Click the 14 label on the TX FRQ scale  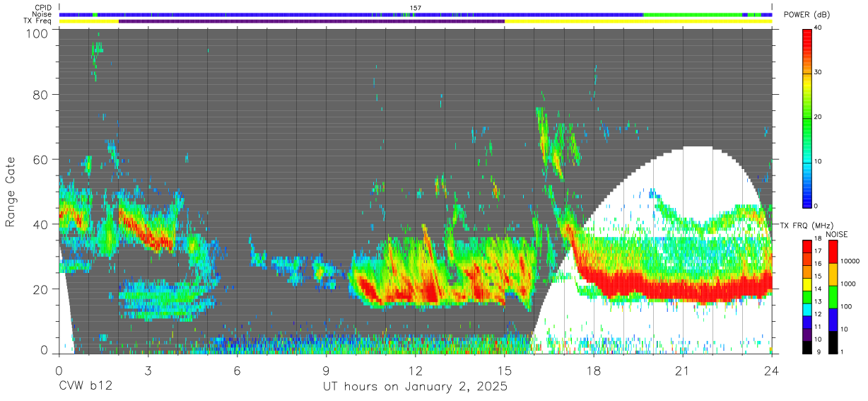click(x=819, y=289)
